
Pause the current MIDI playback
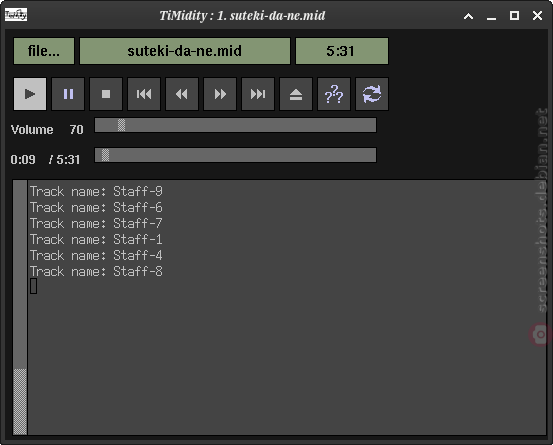pyautogui.click(x=68, y=94)
